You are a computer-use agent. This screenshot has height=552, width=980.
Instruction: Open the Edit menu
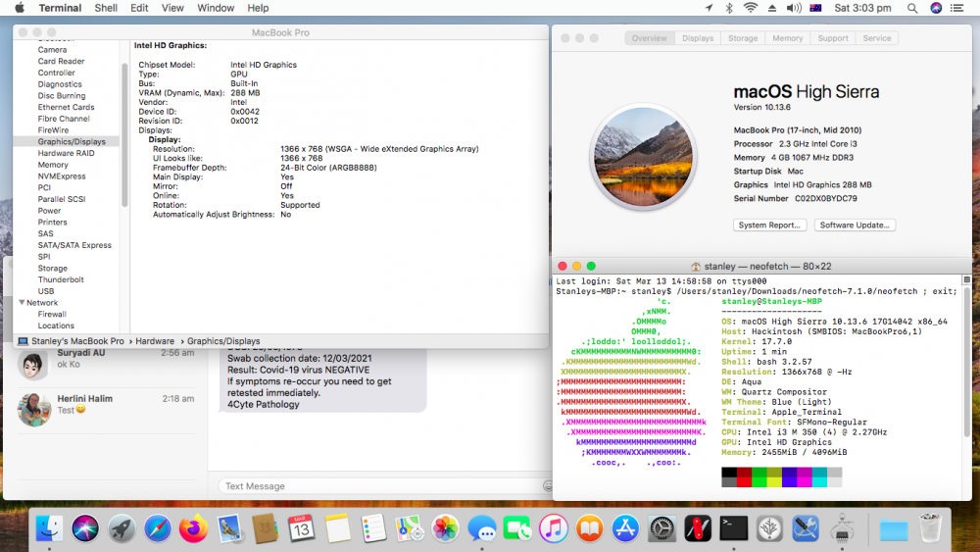pyautogui.click(x=139, y=8)
